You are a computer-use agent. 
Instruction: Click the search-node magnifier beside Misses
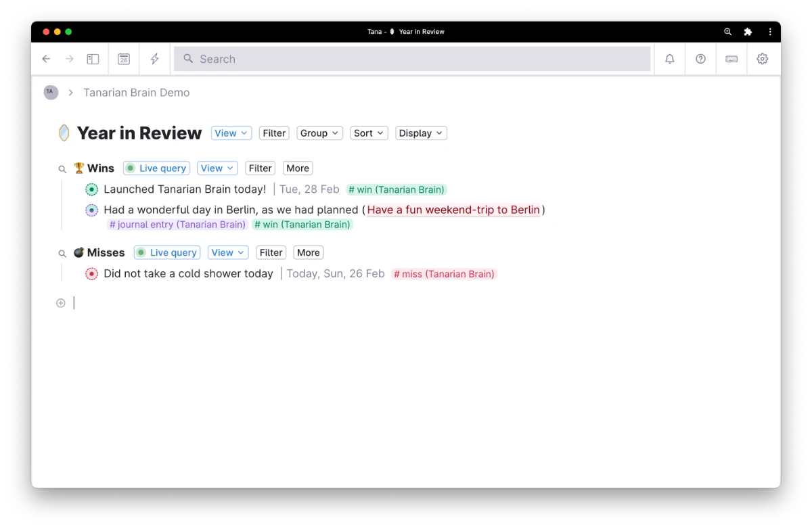(x=62, y=254)
